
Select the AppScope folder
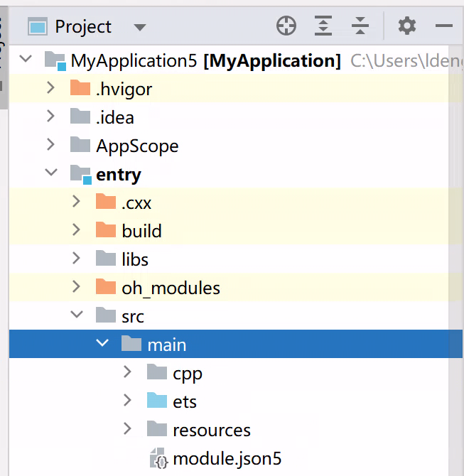(x=137, y=146)
